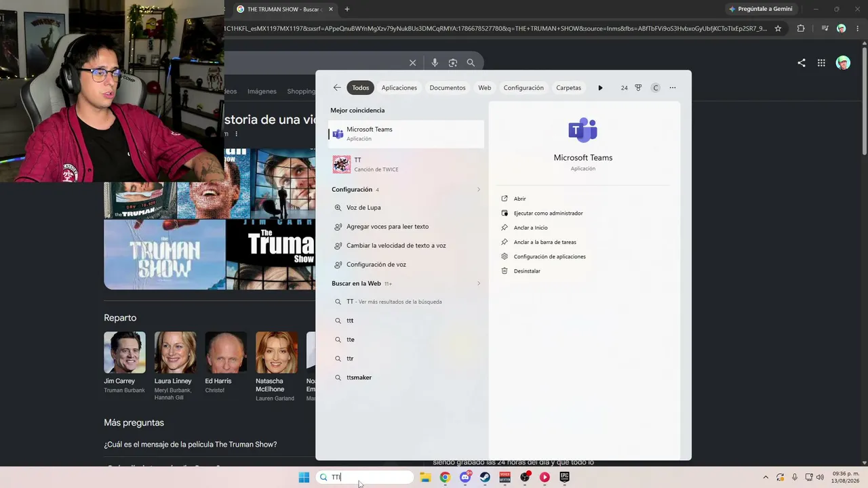Choose the 'tte' web suggestion

pos(406,340)
